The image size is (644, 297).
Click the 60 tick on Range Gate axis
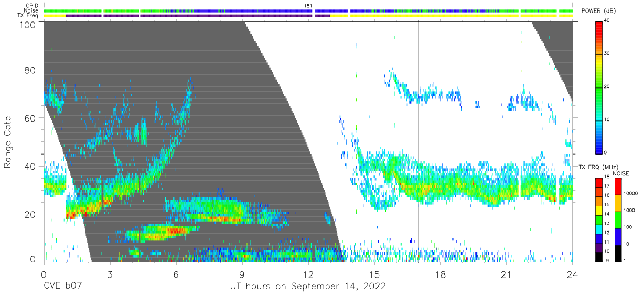point(30,118)
